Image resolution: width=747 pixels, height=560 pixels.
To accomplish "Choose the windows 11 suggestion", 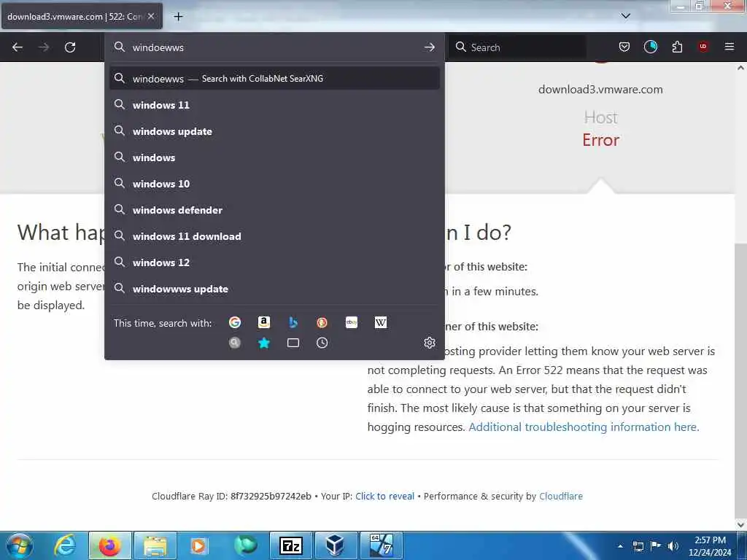I will 274,105.
